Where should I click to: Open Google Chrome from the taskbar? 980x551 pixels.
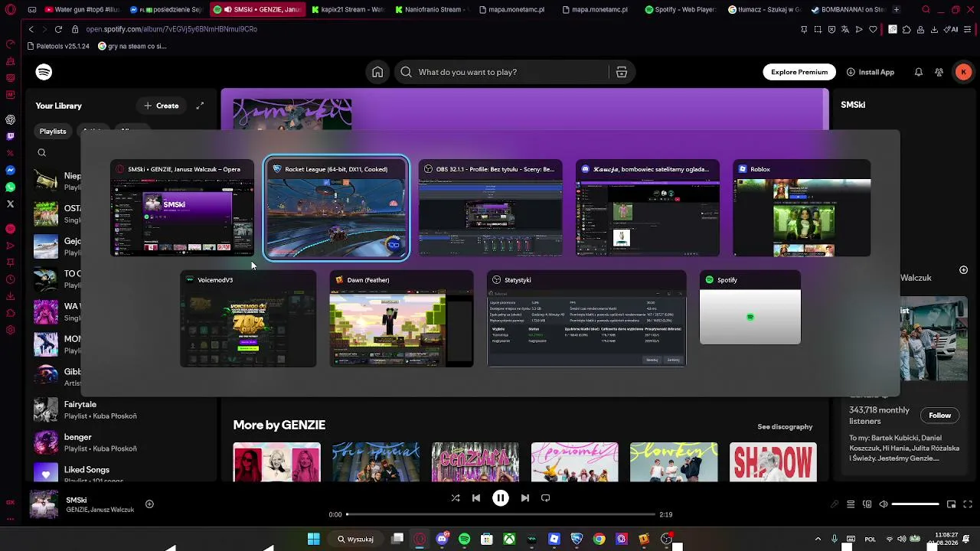599,539
